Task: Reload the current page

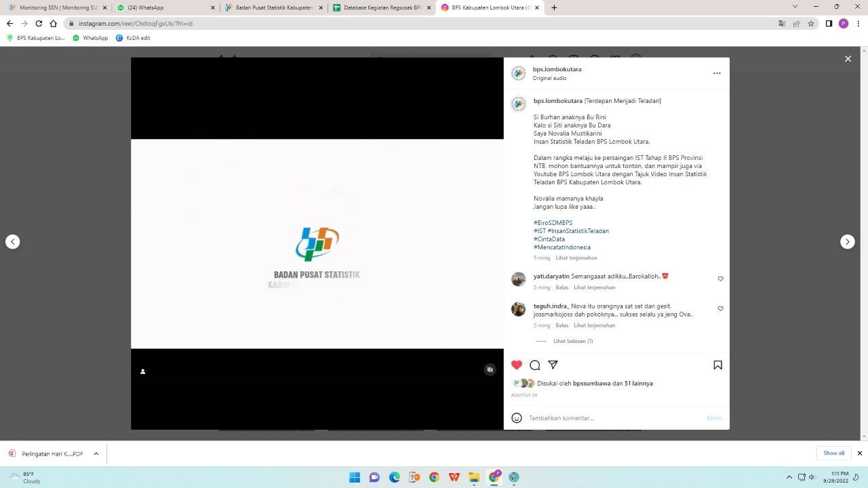Action: pyautogui.click(x=39, y=23)
